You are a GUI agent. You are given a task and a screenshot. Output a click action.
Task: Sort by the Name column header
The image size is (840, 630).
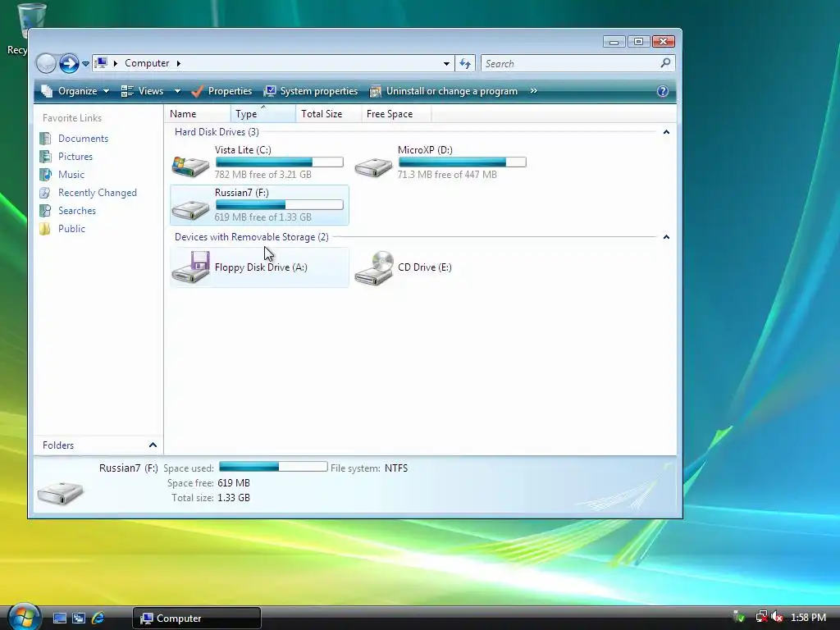pos(198,113)
